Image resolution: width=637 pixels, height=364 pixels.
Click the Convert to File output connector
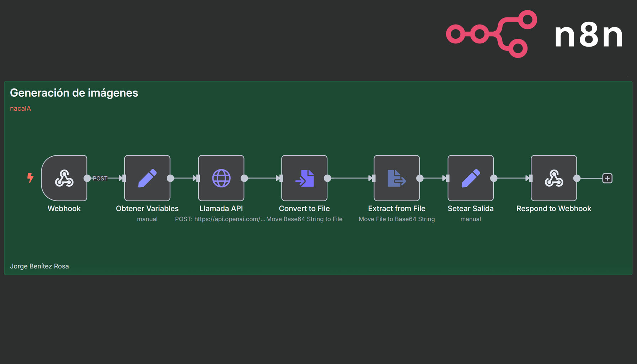coord(327,178)
